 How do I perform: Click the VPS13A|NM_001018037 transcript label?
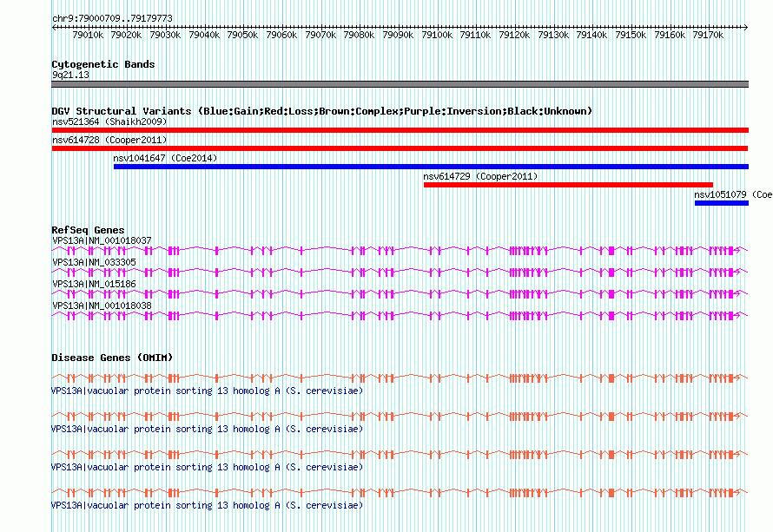(x=102, y=241)
